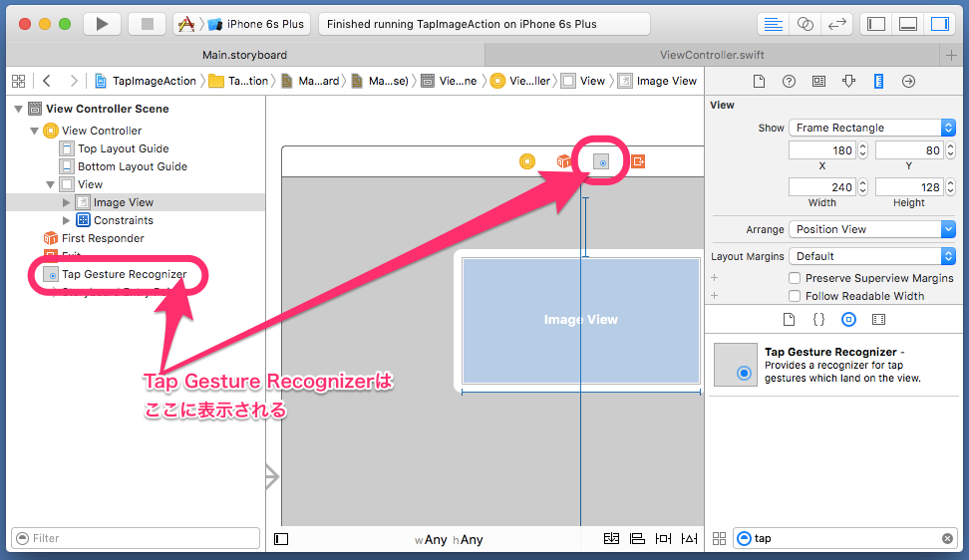Viewport: 969px width, 560px height.
Task: Select First Responder cube in scene dock
Action: click(563, 161)
